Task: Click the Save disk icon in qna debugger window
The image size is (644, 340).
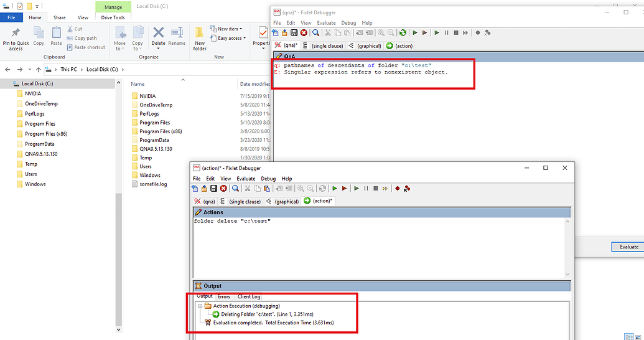Action: pyautogui.click(x=294, y=32)
